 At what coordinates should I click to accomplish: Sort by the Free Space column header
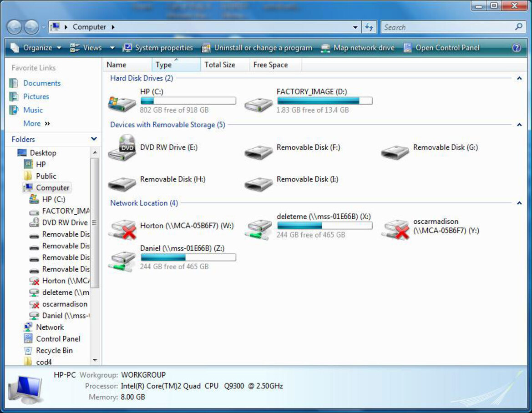(275, 65)
